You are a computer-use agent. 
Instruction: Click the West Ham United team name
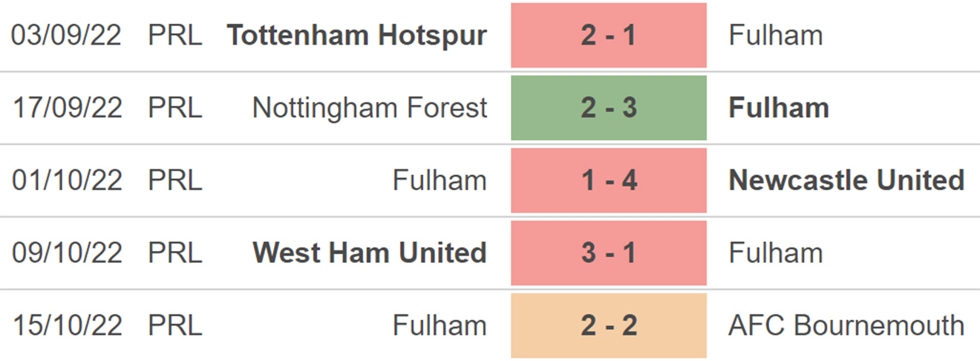click(370, 253)
